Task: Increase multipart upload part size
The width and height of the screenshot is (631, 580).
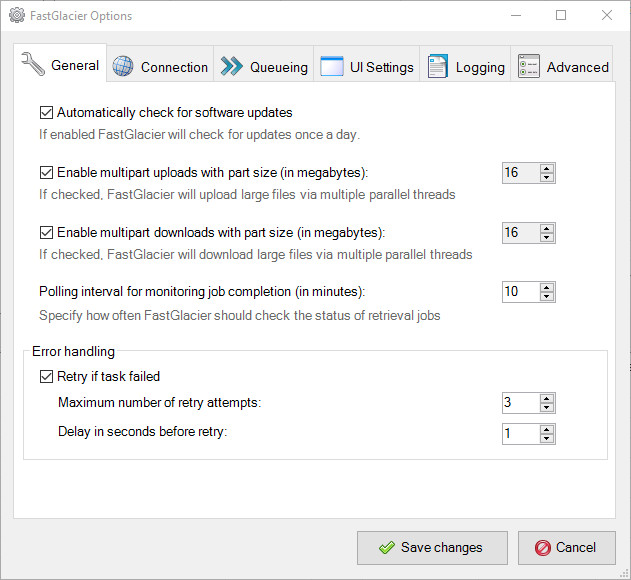Action: click(x=546, y=168)
